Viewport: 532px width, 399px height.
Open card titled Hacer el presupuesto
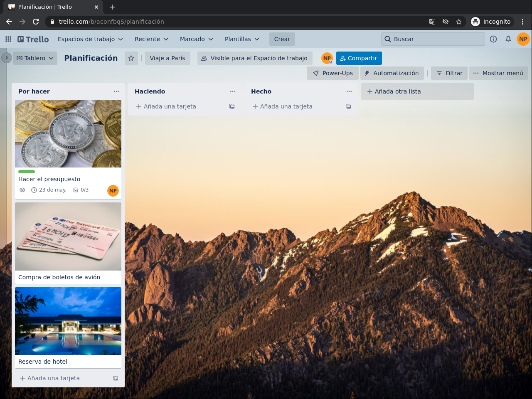pyautogui.click(x=49, y=179)
